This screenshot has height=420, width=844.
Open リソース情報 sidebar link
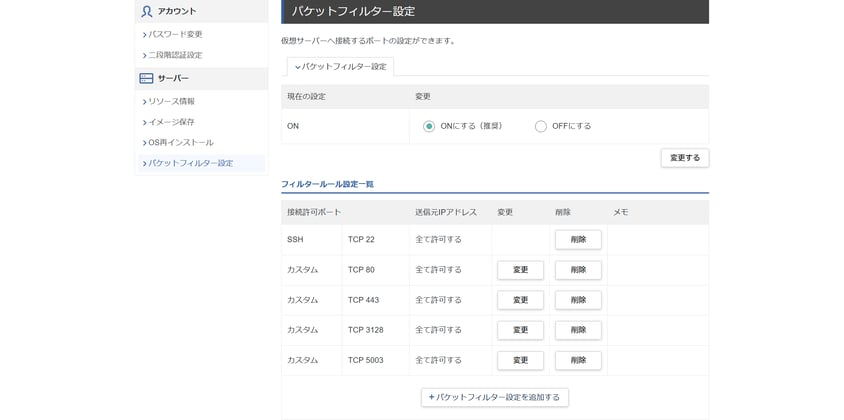coord(171,101)
